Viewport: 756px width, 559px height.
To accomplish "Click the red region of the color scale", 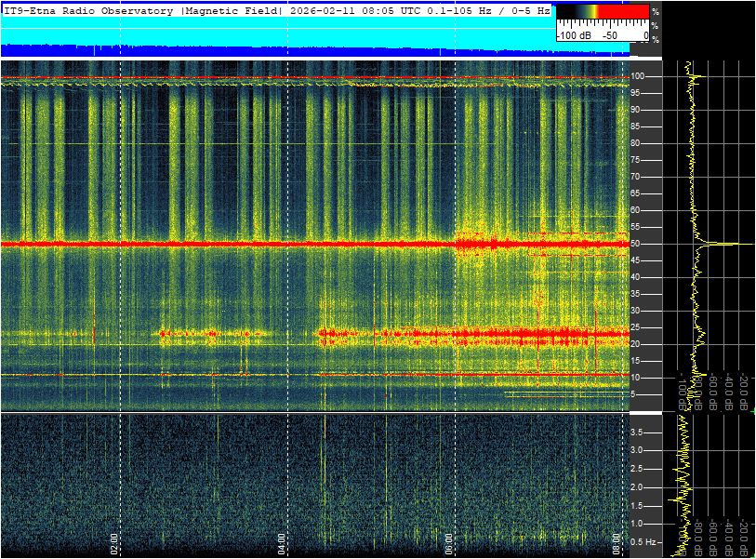I will [x=625, y=11].
